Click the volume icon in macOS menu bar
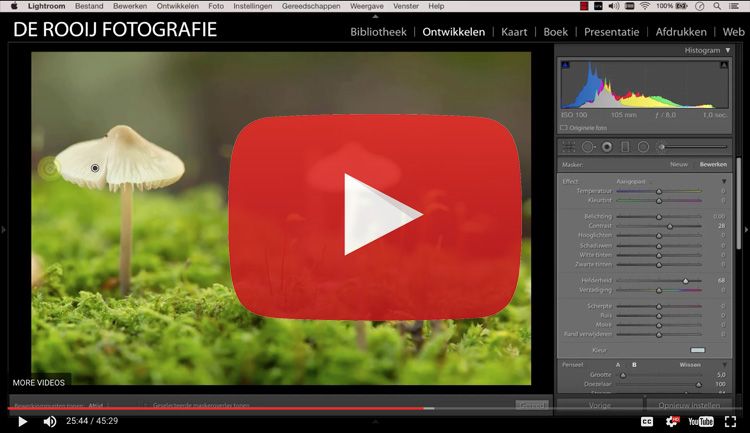750x433 pixels. tap(613, 6)
